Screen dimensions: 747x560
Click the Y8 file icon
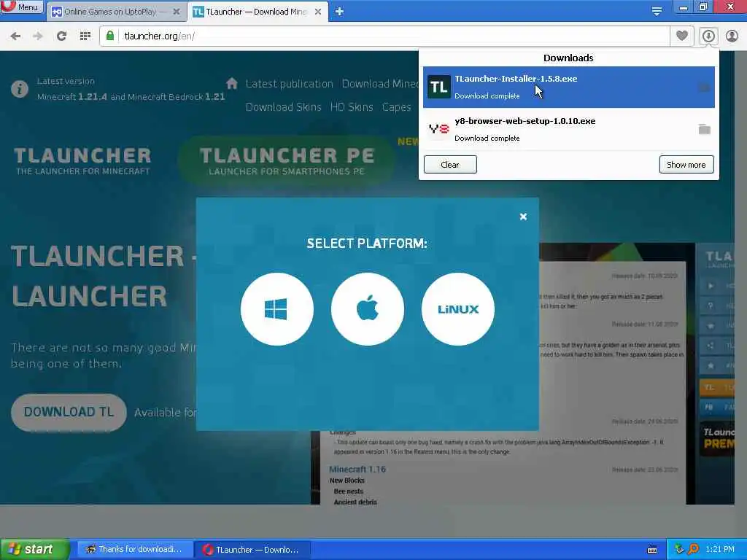click(438, 128)
